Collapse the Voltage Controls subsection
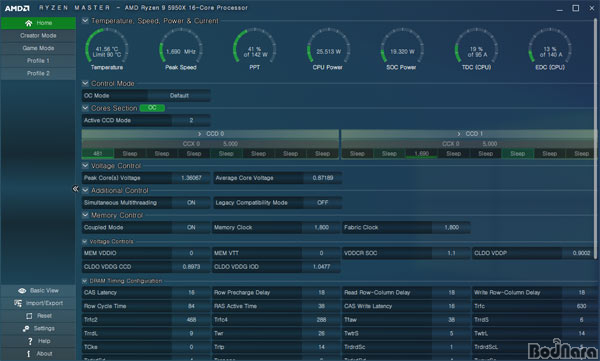The image size is (600, 361). click(x=85, y=242)
